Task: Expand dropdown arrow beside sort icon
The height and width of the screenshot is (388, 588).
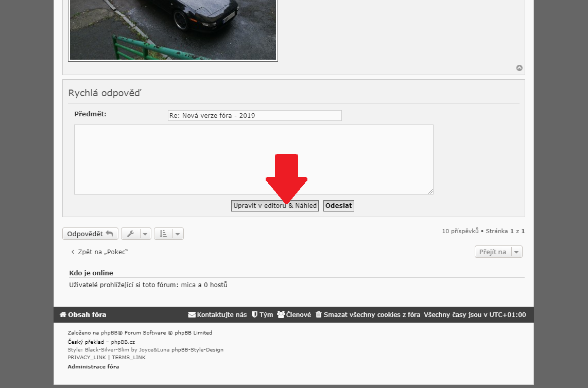Action: click(178, 234)
